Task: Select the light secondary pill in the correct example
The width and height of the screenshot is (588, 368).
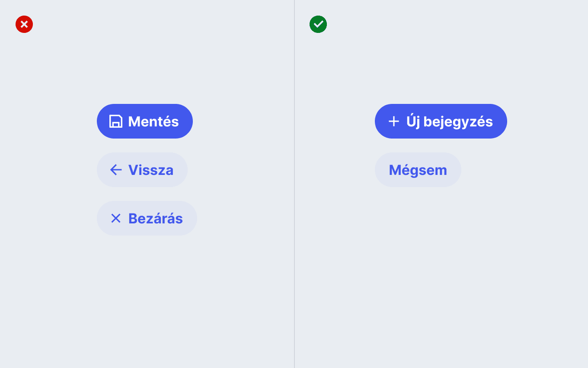Action: [x=418, y=170]
